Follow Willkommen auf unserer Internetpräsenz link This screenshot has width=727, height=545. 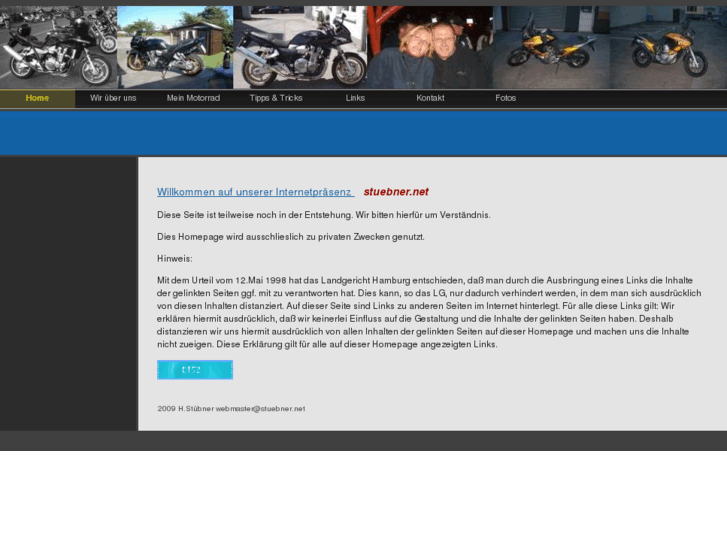255,192
